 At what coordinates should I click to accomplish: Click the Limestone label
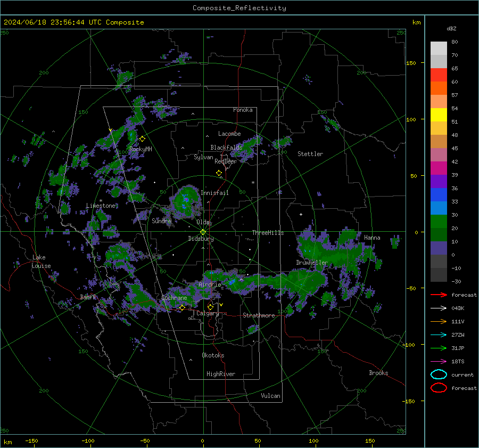(101, 206)
